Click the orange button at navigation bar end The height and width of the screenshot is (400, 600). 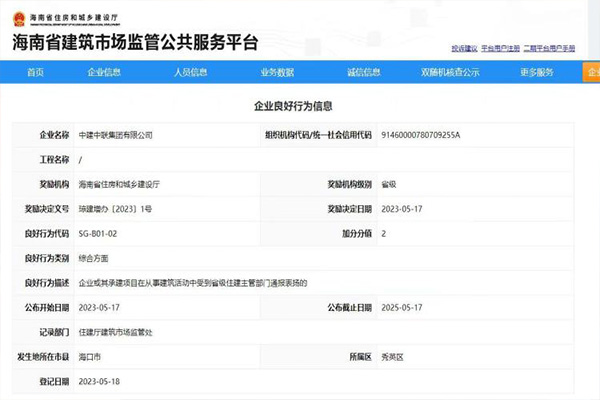click(x=592, y=72)
